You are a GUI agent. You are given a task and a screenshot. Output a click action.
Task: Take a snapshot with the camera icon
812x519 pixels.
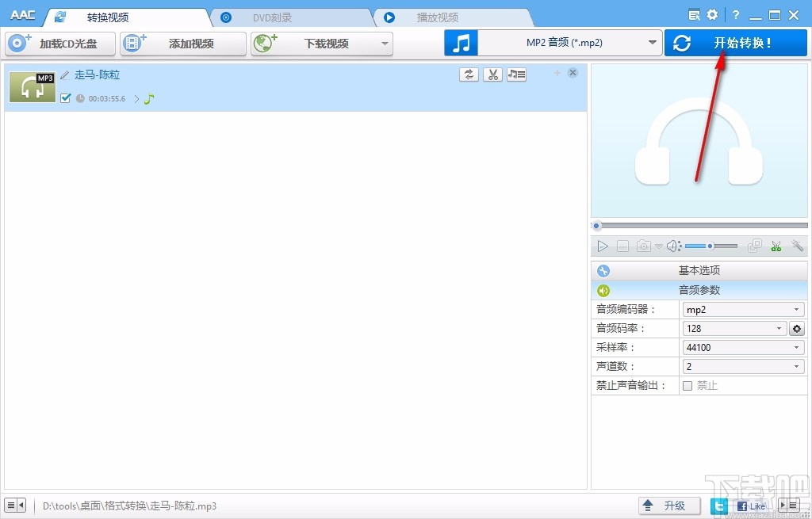coord(643,246)
